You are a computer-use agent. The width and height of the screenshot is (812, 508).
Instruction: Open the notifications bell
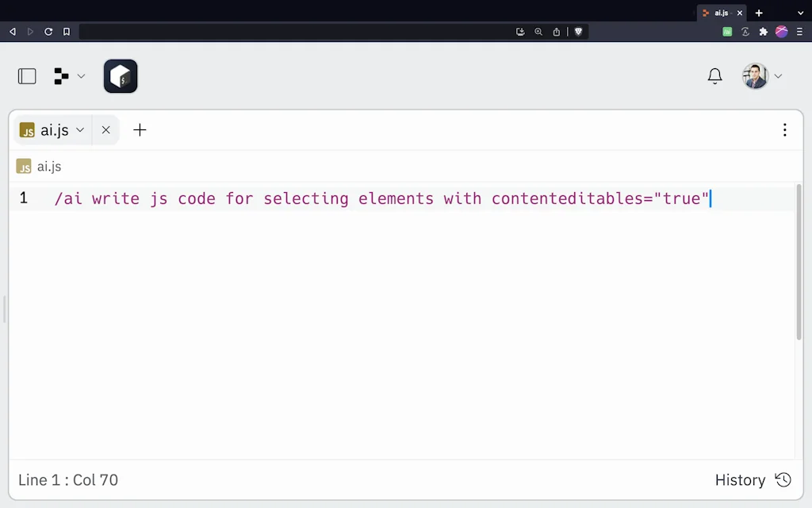714,75
